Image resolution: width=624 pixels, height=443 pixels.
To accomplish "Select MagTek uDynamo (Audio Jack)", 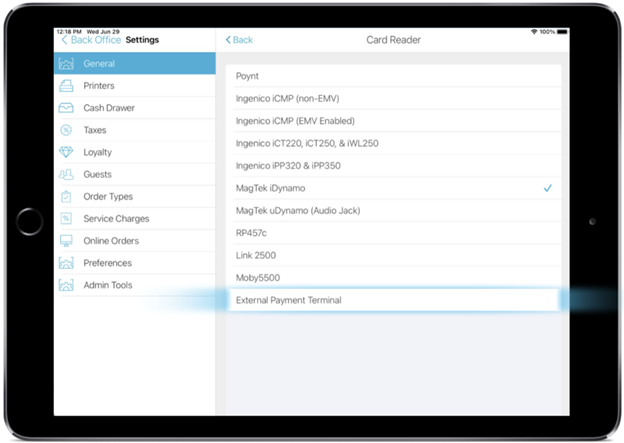I will 394,211.
